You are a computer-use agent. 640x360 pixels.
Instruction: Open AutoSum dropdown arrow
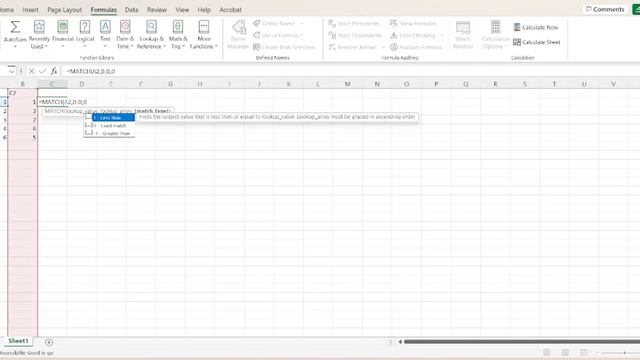click(15, 47)
